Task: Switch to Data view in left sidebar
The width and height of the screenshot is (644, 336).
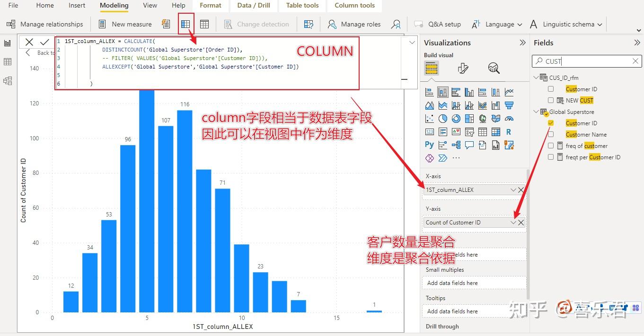Action: coord(8,62)
